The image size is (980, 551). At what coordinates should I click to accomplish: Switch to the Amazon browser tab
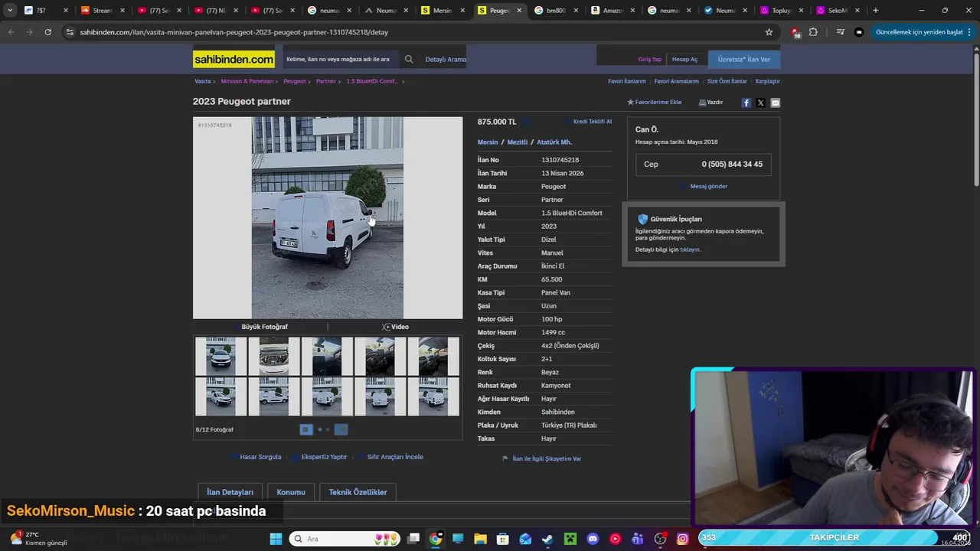click(x=614, y=11)
